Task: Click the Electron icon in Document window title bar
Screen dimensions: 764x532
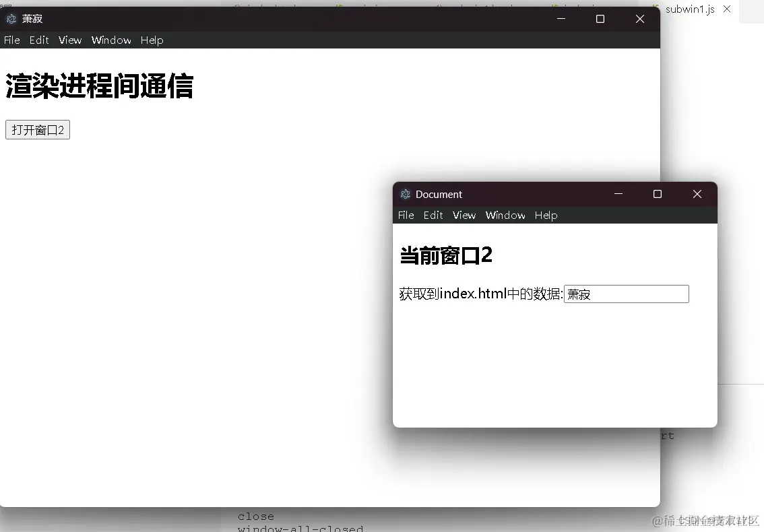Action: [x=405, y=194]
